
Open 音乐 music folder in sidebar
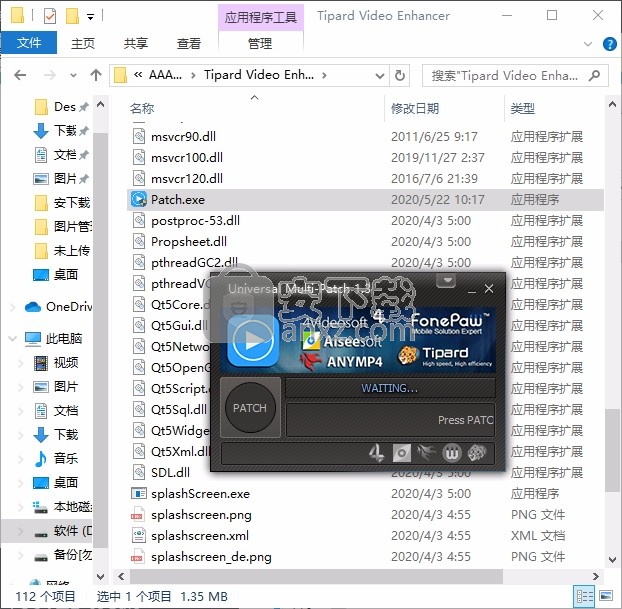tap(56, 459)
